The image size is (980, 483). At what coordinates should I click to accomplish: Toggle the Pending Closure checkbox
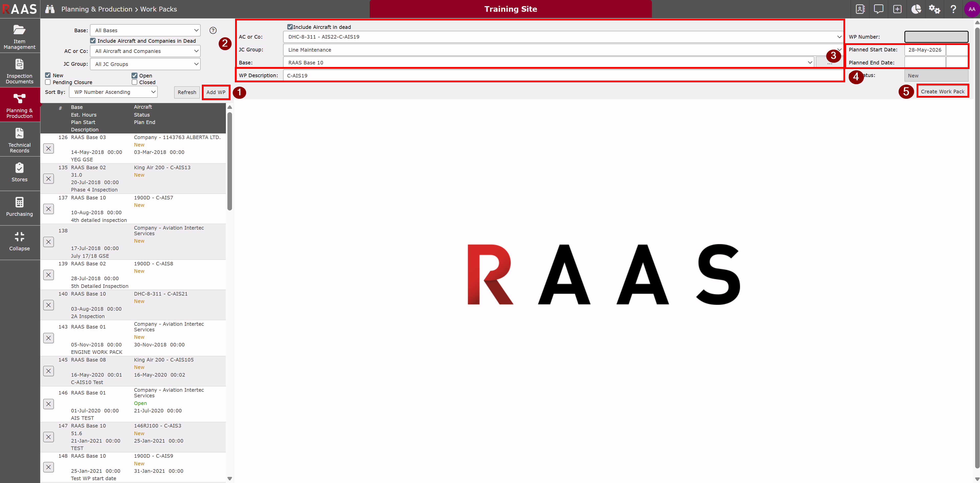tap(48, 82)
